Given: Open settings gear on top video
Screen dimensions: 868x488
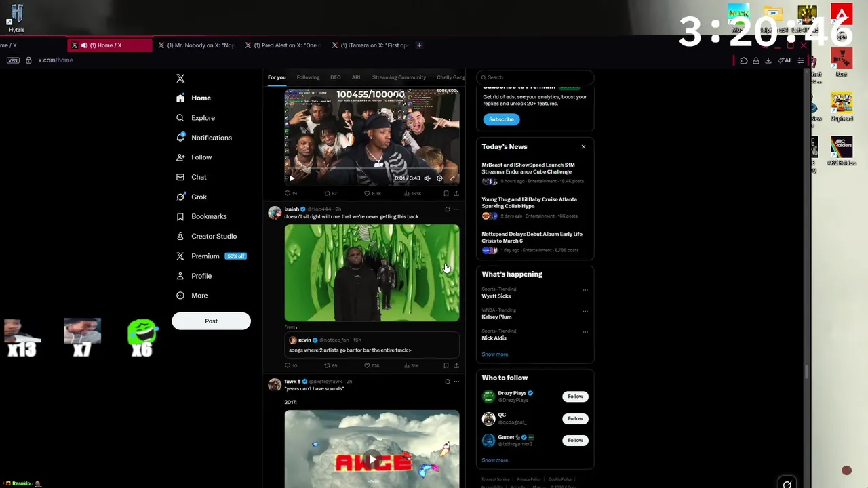Looking at the screenshot, I should pyautogui.click(x=439, y=178).
